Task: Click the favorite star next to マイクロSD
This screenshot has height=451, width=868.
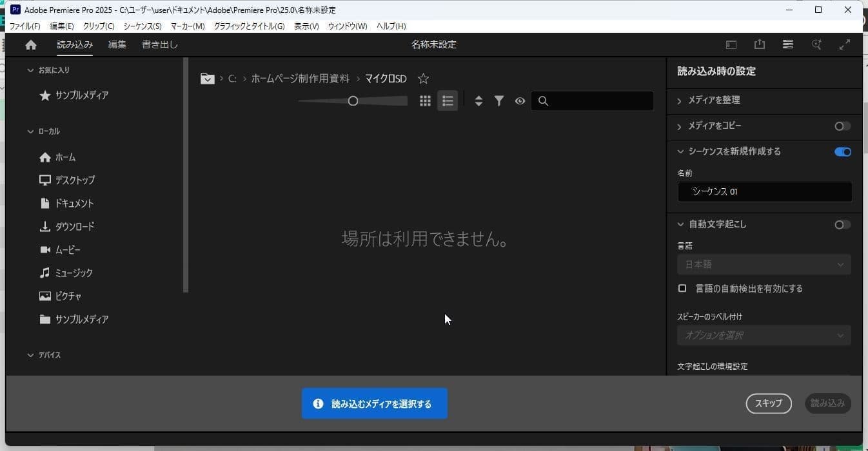Action: [x=423, y=79]
